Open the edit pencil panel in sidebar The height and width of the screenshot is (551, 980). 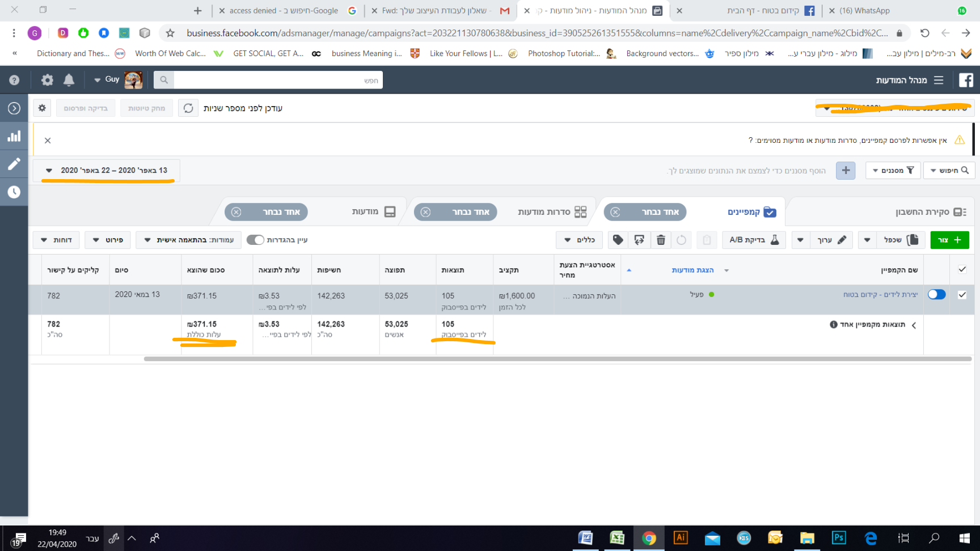14,164
